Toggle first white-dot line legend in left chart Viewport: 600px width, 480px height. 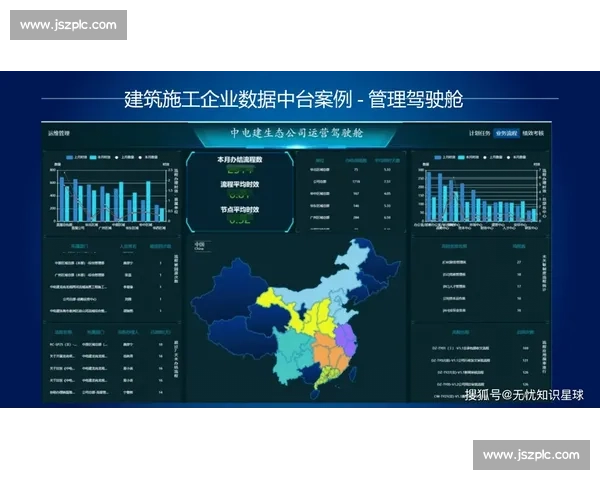coord(125,157)
